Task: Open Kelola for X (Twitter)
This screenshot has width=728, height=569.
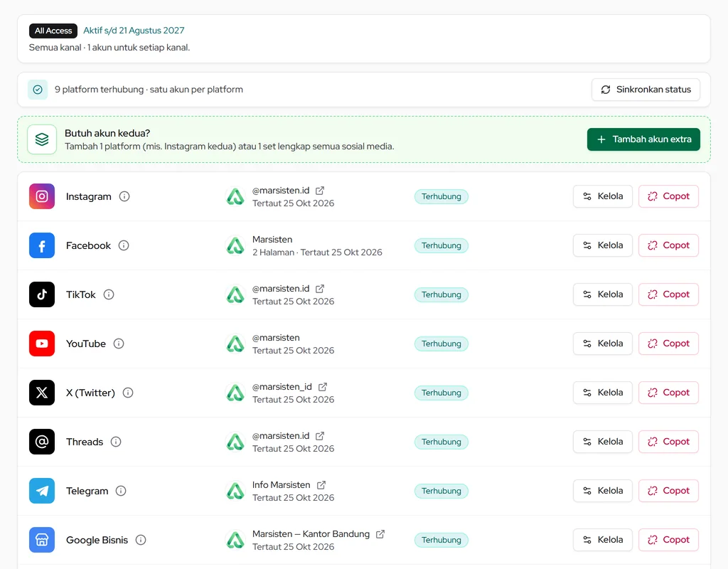Action: [603, 393]
